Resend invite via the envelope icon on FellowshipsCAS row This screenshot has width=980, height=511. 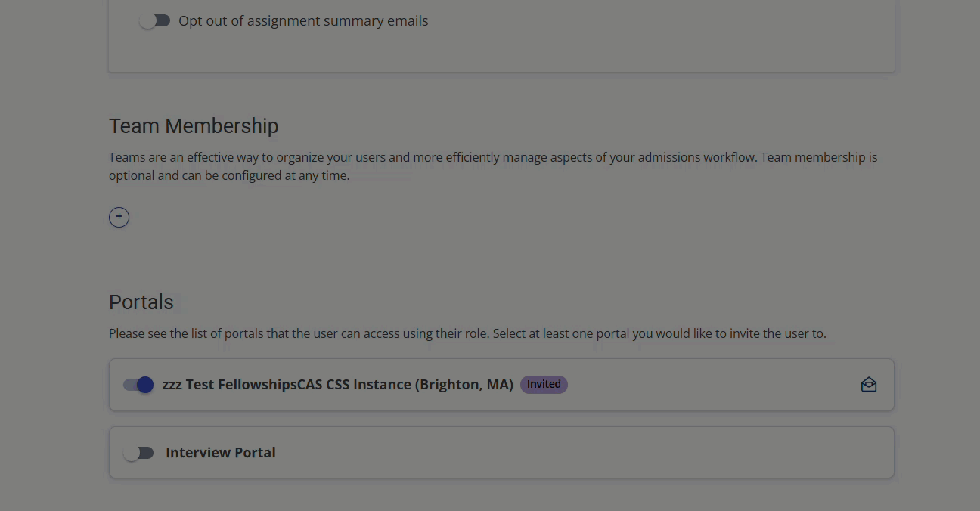tap(868, 385)
